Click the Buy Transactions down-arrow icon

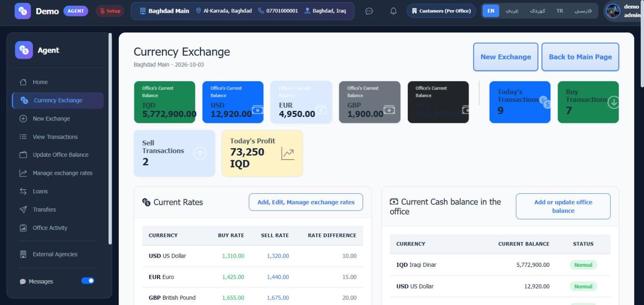614,102
